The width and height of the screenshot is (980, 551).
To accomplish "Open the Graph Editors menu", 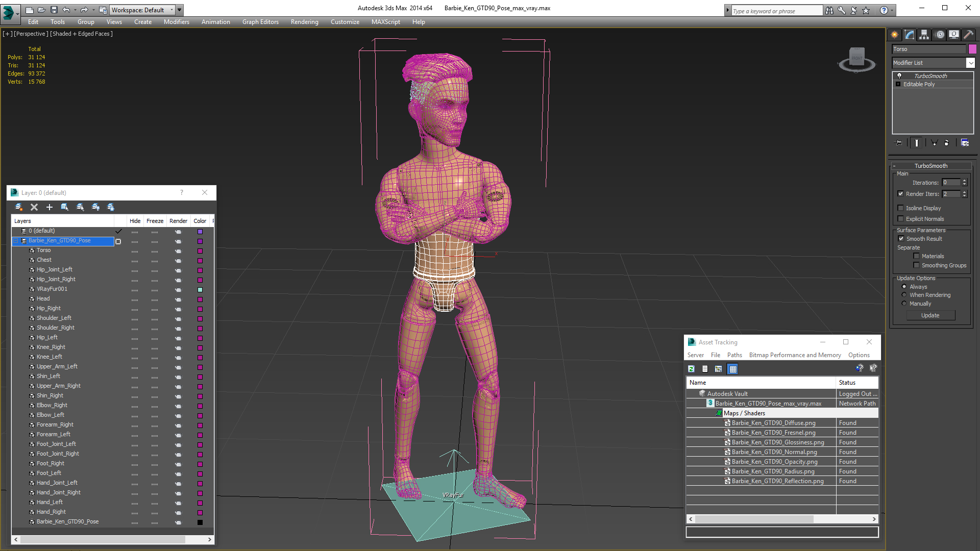I will click(260, 22).
